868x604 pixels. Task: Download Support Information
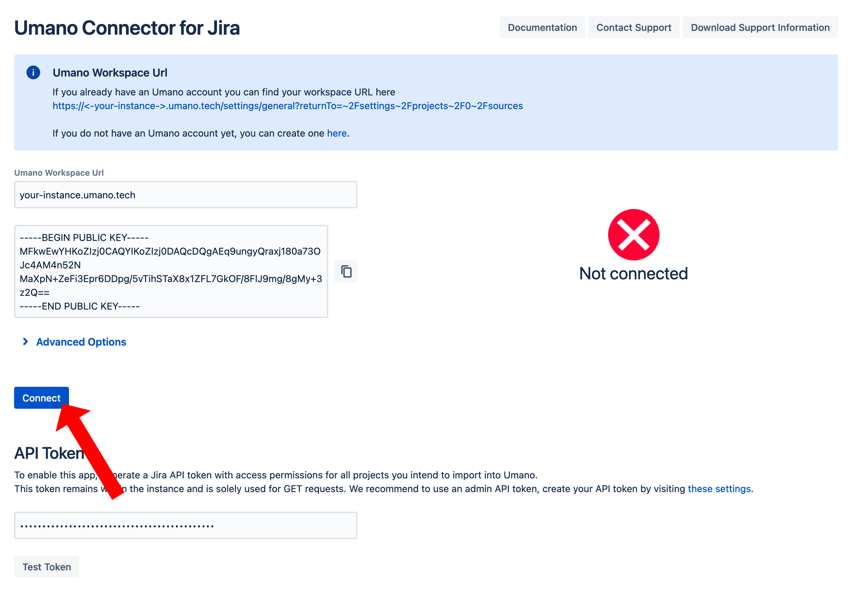coord(760,27)
